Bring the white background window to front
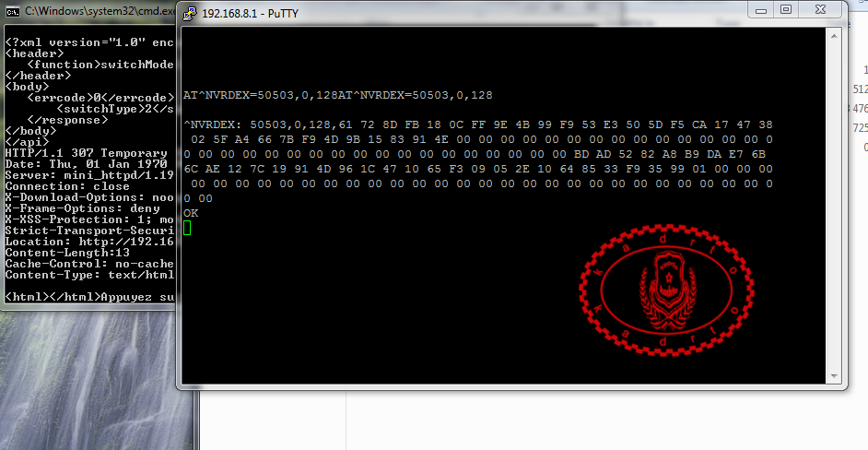This screenshot has width=868, height=450. pos(554,421)
